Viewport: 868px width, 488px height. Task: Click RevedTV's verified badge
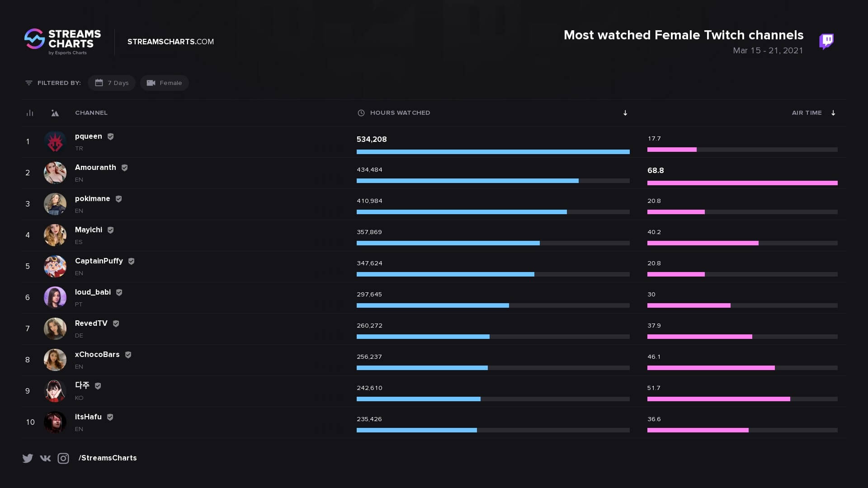116,324
